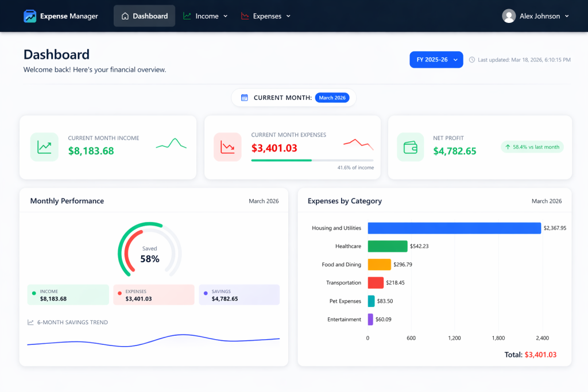Screen dimensions: 588x392
Task: Click the $60.09 entertainment amount
Action: pyautogui.click(x=383, y=320)
